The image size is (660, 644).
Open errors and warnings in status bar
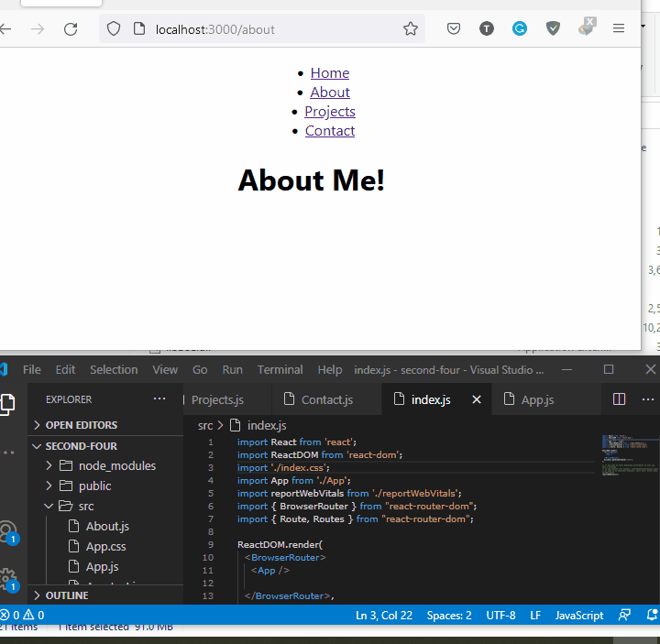tap(22, 616)
